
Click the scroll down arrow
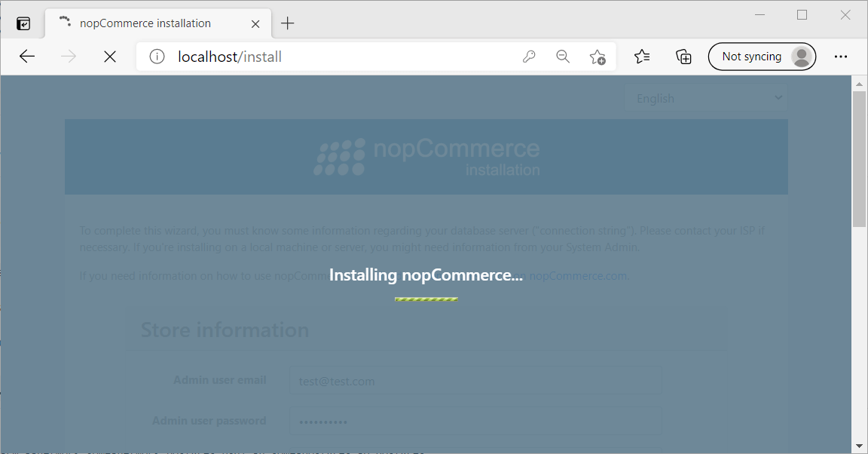pos(859,446)
